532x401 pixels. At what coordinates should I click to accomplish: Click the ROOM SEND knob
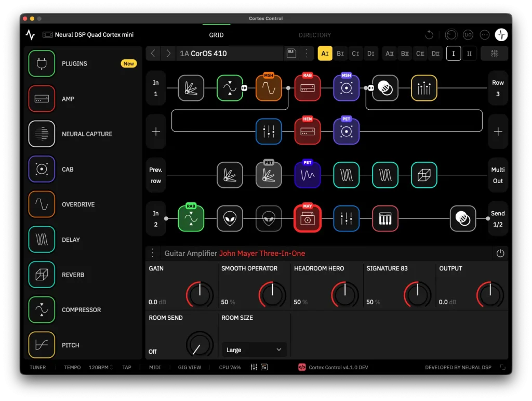(x=200, y=344)
